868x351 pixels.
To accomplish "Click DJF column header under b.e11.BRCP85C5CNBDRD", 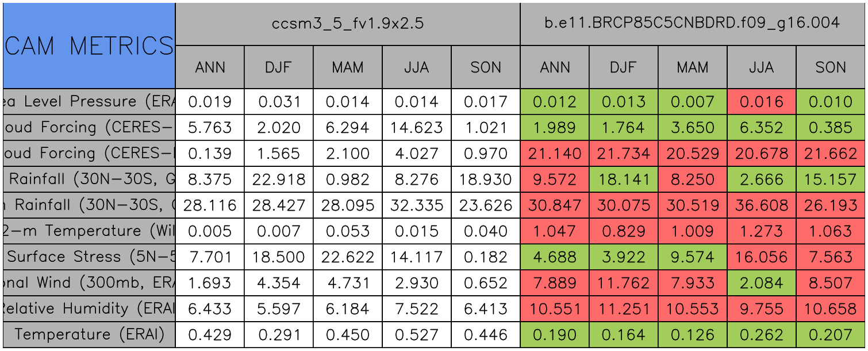I will [x=624, y=67].
